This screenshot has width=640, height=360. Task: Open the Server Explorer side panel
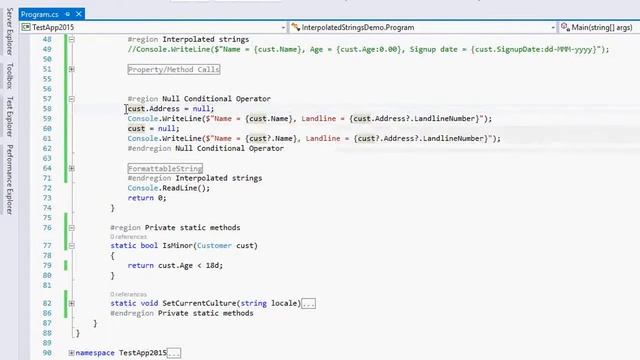pos(9,31)
